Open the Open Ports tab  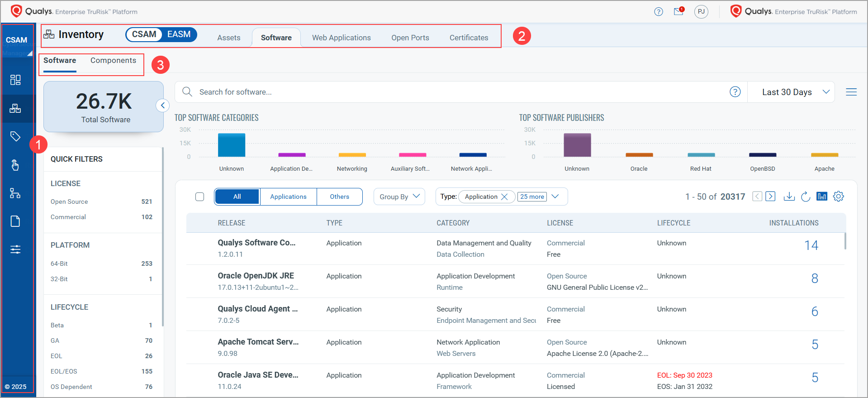coord(410,38)
